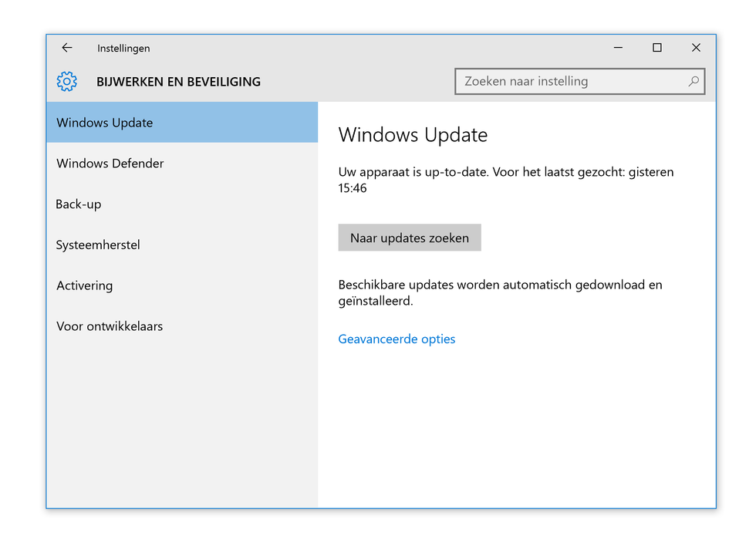Click the settings gear icon
Screen dimensions: 756x550
pos(66,82)
